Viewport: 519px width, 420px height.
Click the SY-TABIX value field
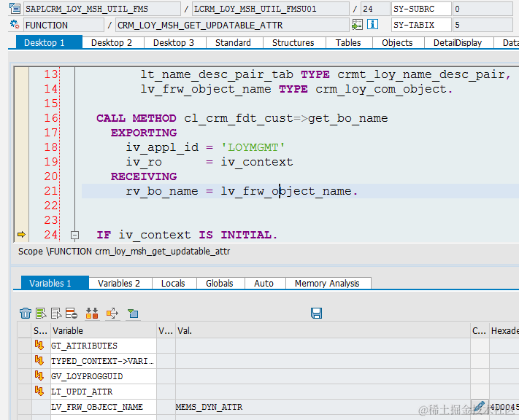pos(483,25)
